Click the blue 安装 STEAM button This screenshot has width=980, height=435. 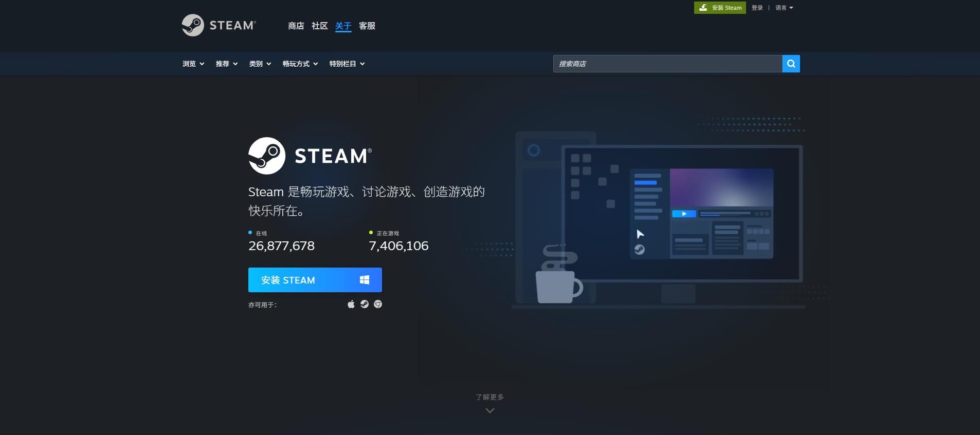click(315, 280)
